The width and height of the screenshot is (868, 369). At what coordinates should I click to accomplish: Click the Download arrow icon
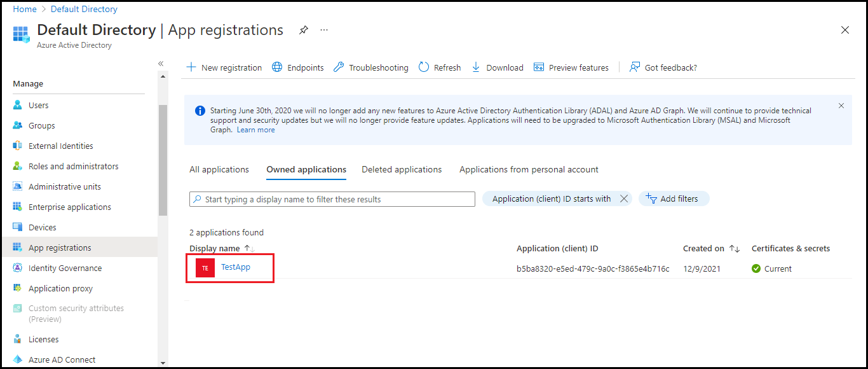[x=476, y=67]
